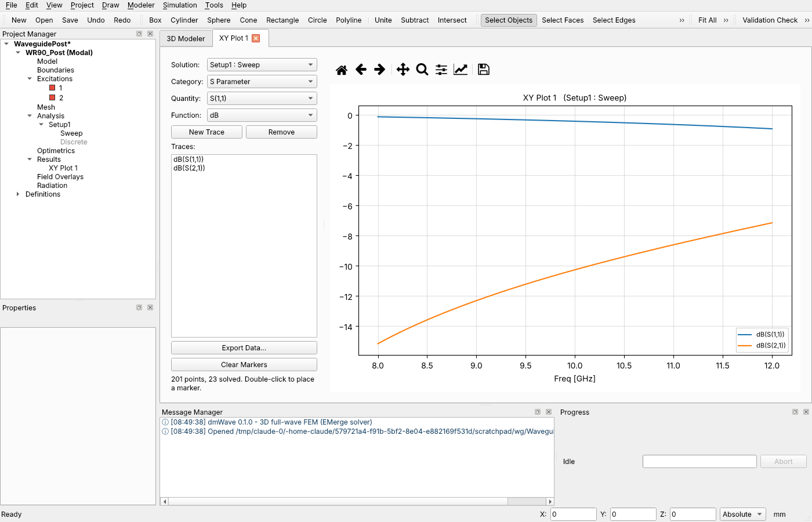812x522 pixels.
Task: Toggle Select Objects mode
Action: (509, 20)
